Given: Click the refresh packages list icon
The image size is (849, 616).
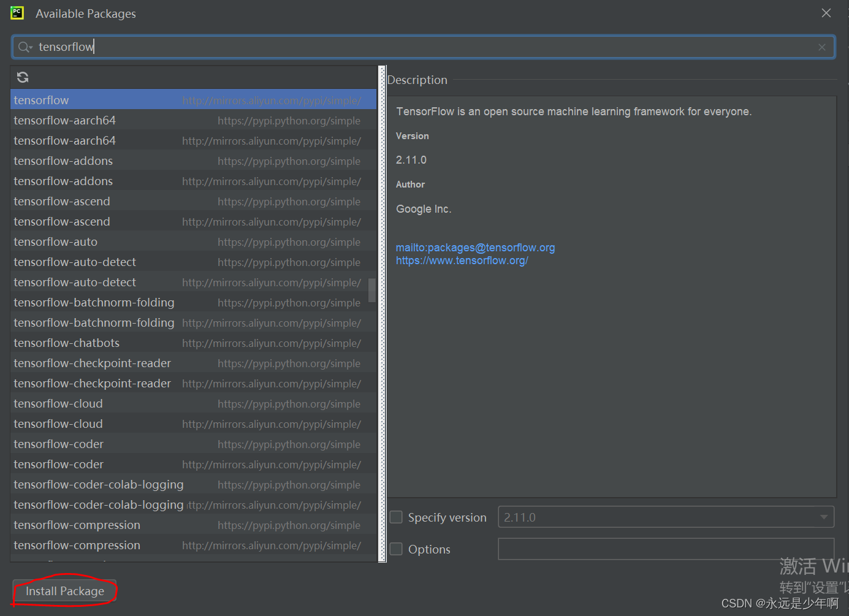Looking at the screenshot, I should (x=23, y=77).
